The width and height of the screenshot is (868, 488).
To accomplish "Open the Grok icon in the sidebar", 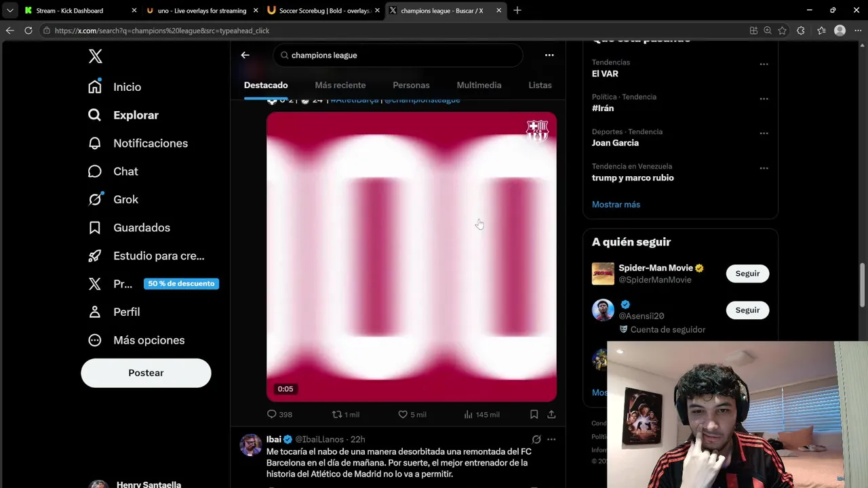I will point(95,199).
